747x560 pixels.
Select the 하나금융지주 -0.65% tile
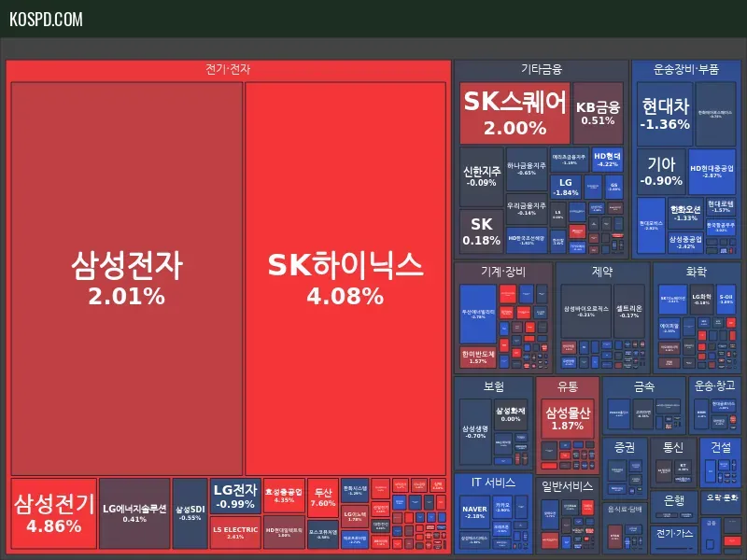[527, 169]
